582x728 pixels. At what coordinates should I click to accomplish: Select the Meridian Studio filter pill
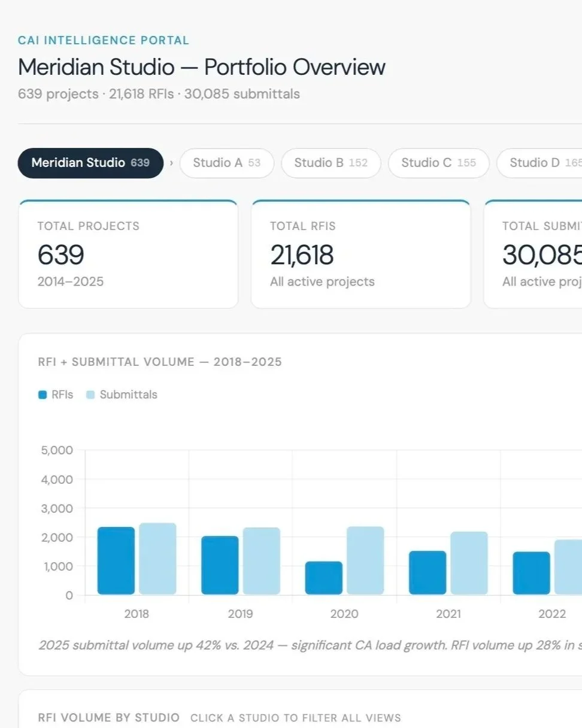click(x=90, y=163)
